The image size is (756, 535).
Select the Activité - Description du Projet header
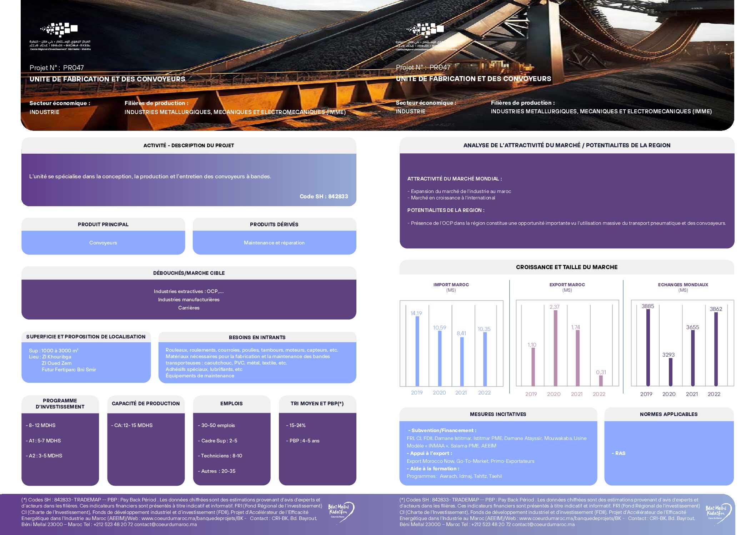(189, 145)
